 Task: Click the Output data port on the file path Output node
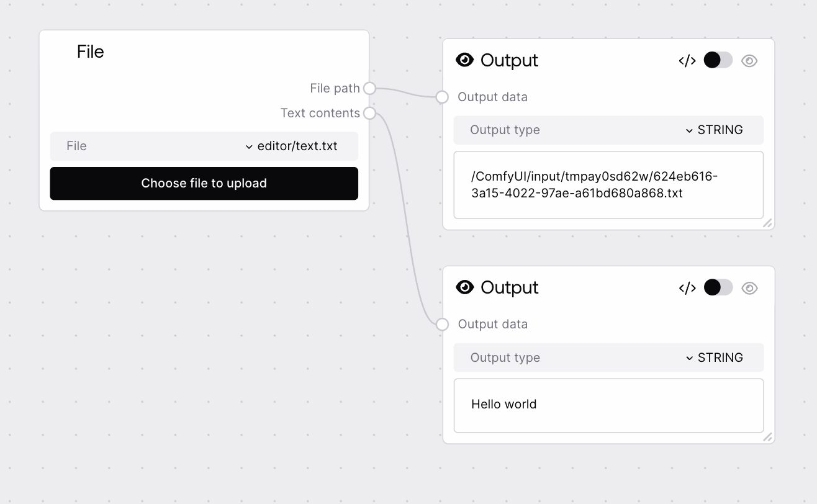click(x=442, y=97)
